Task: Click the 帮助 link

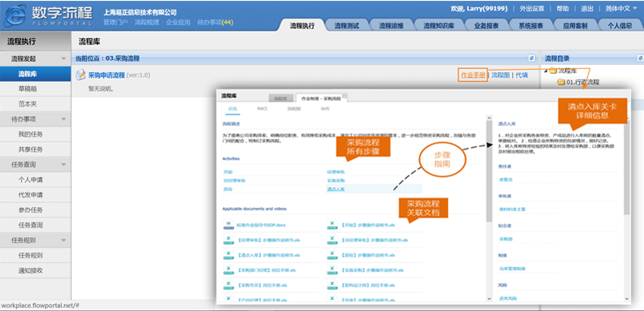Action: 562,9
